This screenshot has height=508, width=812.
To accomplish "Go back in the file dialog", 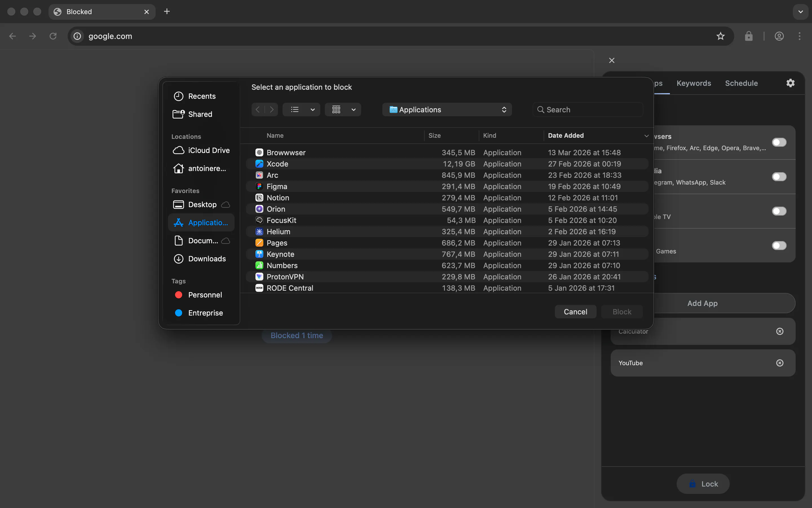I will click(258, 110).
